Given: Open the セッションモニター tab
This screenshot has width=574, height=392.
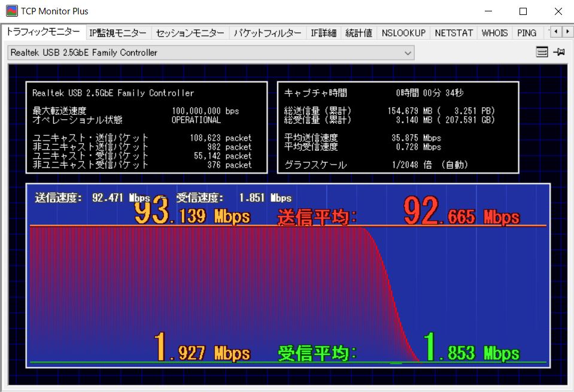Looking at the screenshot, I should (x=190, y=33).
